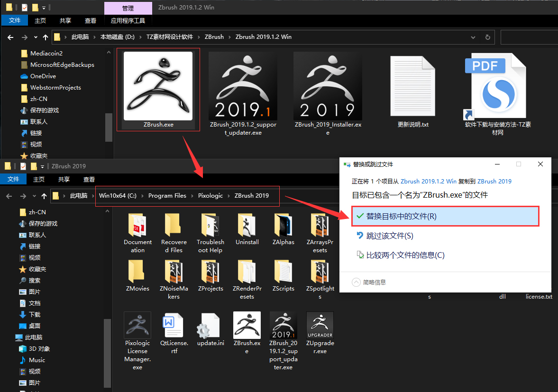
Task: Open the ZSpotlights folder
Action: 320,280
